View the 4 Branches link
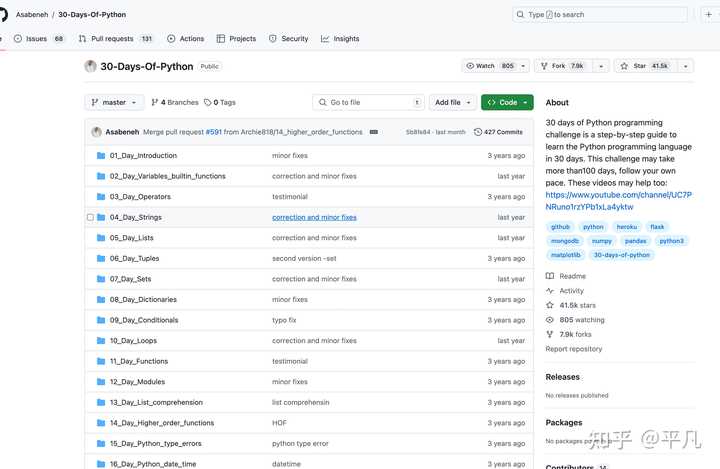 point(175,102)
